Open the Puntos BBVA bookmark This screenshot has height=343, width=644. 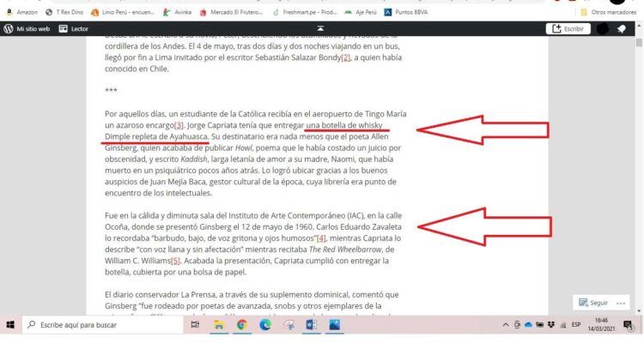pyautogui.click(x=409, y=13)
